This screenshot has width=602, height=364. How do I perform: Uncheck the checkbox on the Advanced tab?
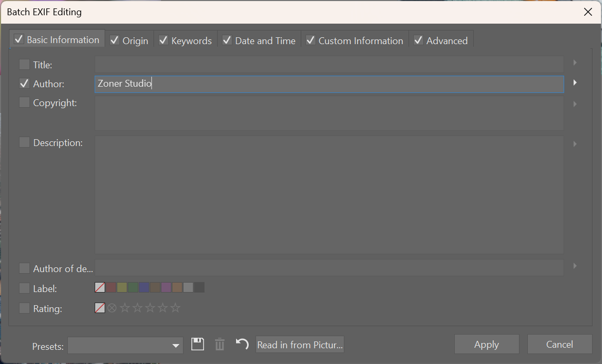tap(419, 40)
